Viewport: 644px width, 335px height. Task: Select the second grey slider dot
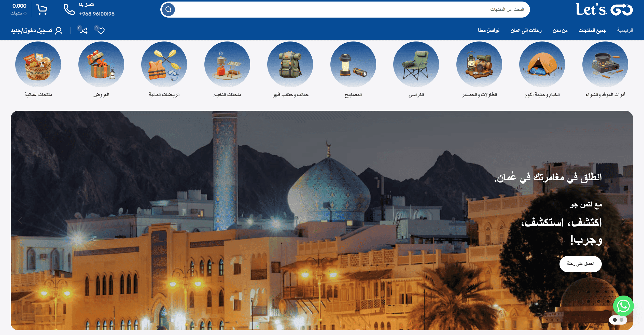click(621, 320)
